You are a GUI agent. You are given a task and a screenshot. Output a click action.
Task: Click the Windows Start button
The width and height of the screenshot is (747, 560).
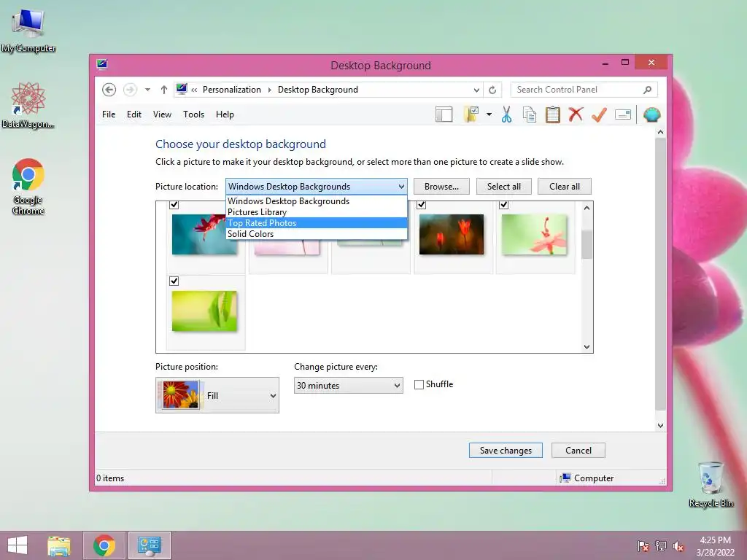tap(18, 545)
